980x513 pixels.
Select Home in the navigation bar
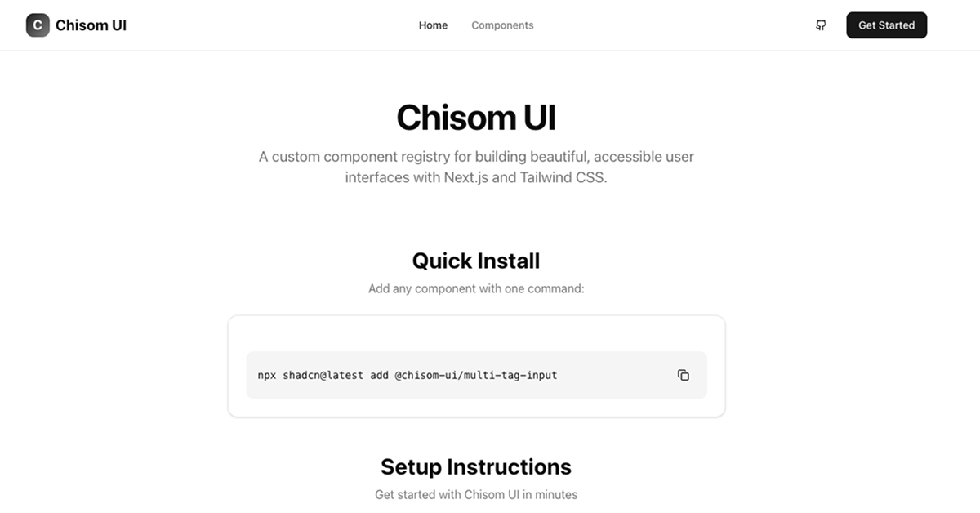click(433, 25)
